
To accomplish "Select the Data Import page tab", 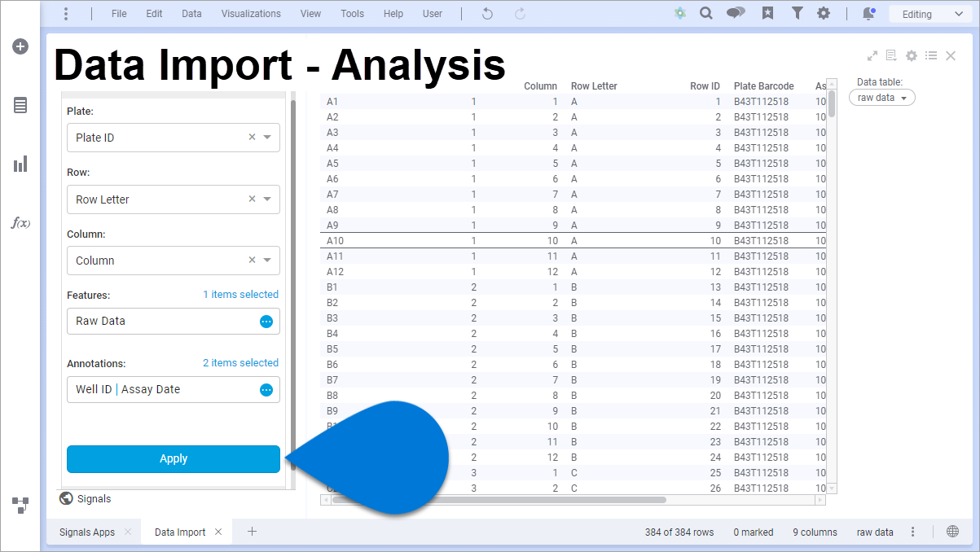I will click(x=180, y=532).
